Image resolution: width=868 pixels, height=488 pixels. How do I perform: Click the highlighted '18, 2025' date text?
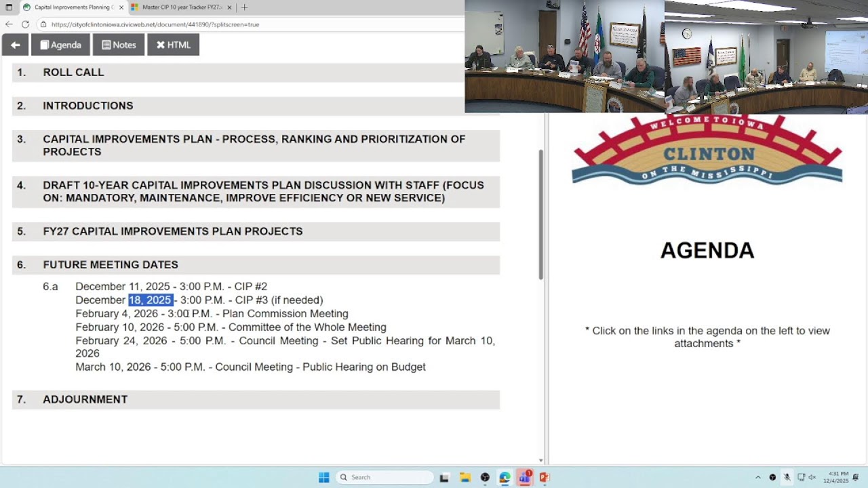[x=151, y=300]
